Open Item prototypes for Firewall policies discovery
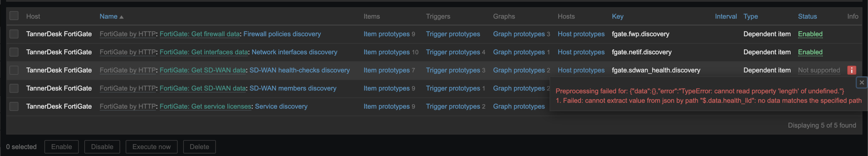This screenshot has height=156, width=868. pyautogui.click(x=386, y=34)
